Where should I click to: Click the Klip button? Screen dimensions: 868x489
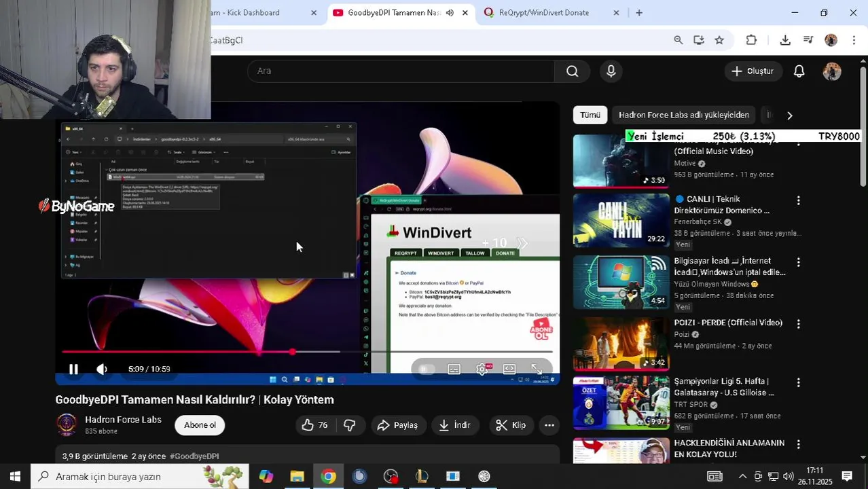tap(511, 425)
